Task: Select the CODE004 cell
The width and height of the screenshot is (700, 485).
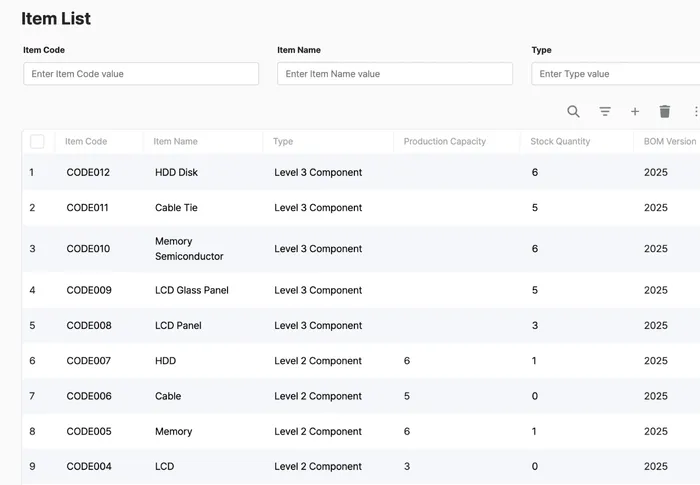Action: click(x=89, y=466)
